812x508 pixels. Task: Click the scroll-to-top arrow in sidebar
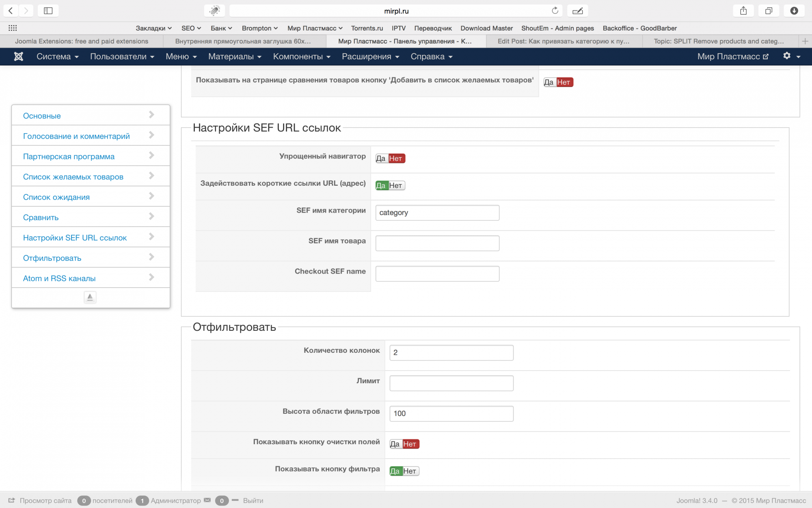click(90, 297)
